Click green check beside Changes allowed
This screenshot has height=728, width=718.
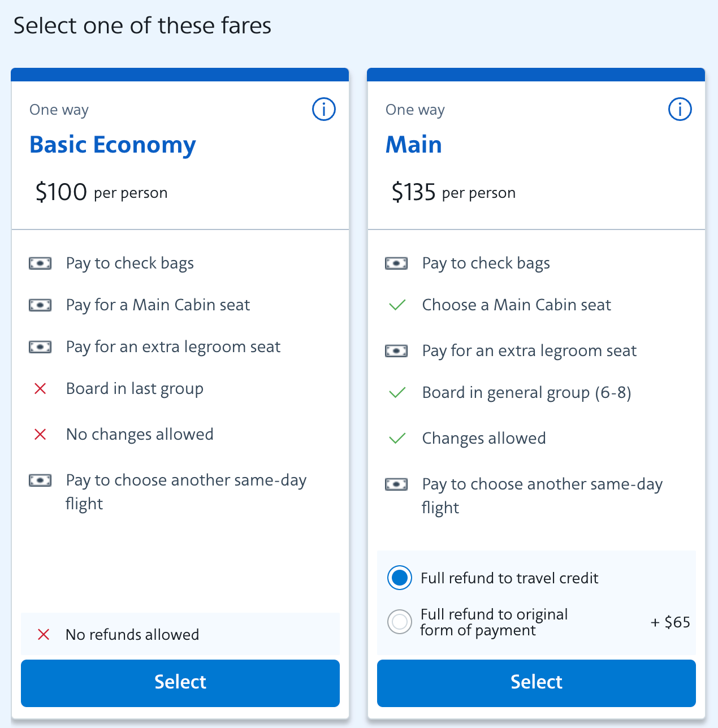click(x=397, y=439)
